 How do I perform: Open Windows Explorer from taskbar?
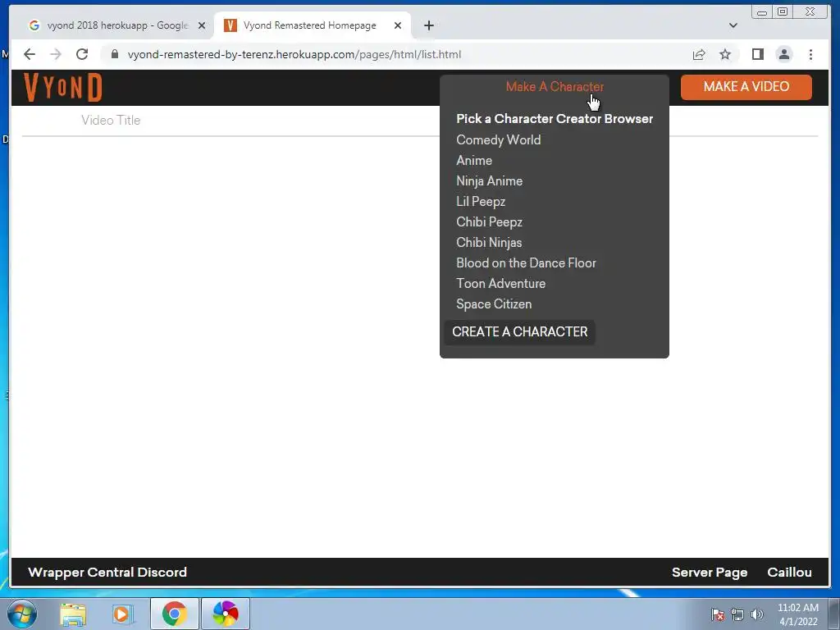tap(73, 614)
